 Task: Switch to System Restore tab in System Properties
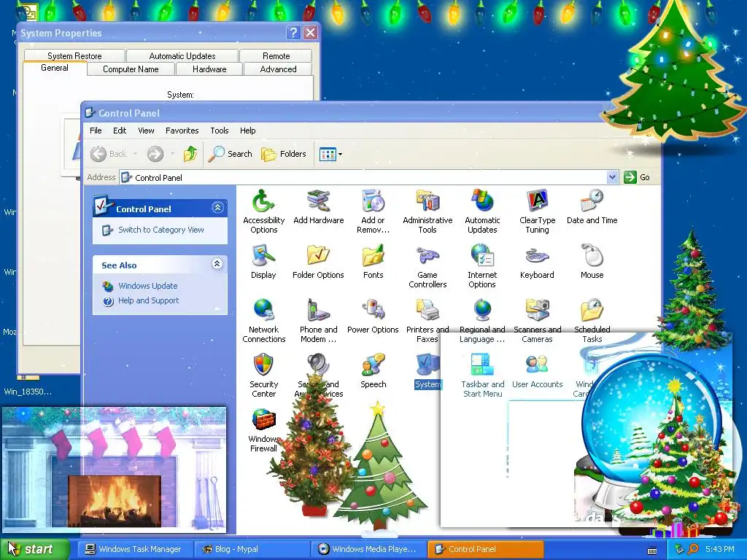tap(74, 55)
